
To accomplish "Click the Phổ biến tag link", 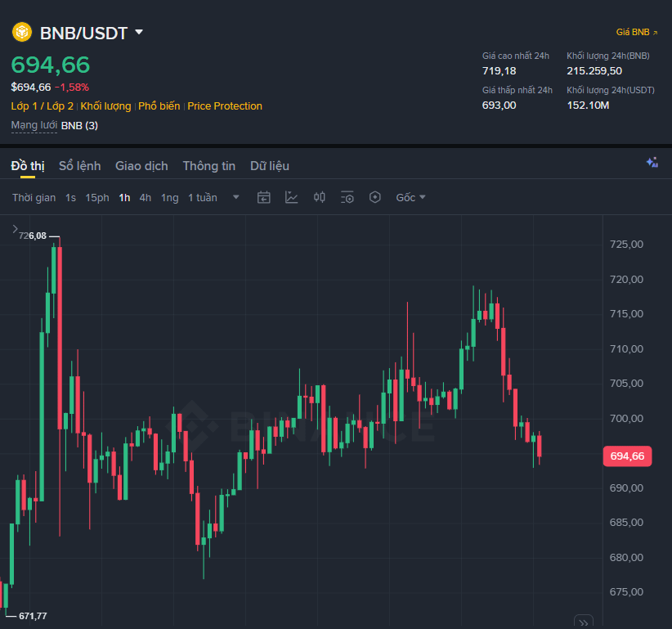I will [159, 106].
